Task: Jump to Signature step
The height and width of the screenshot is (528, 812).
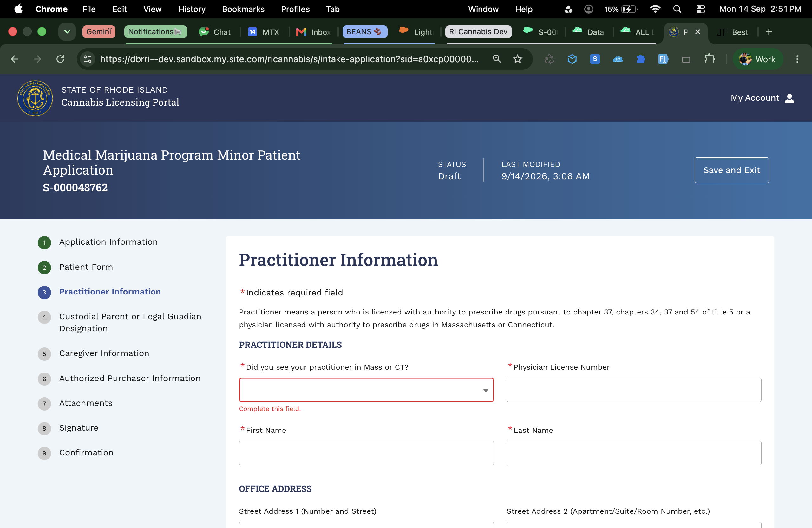Action: coord(79,428)
